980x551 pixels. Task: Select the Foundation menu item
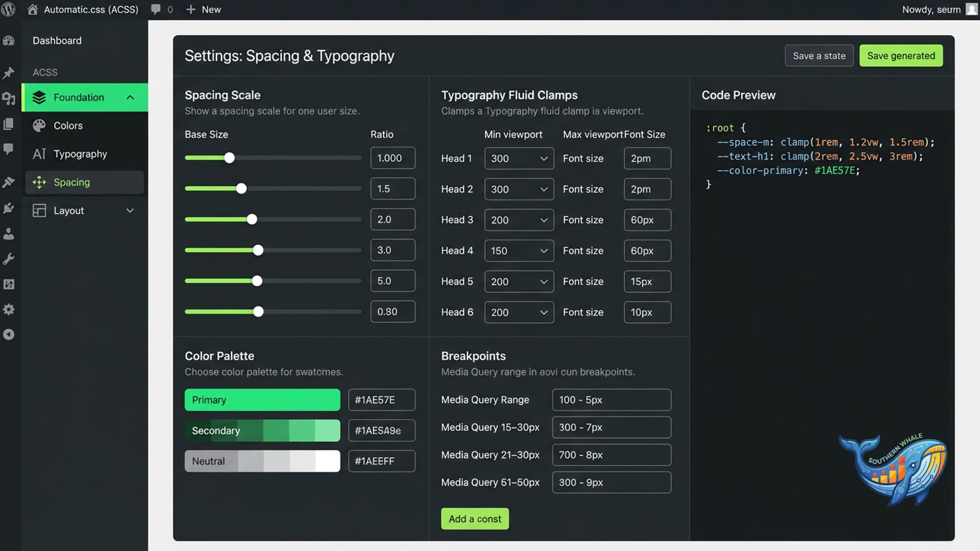click(85, 97)
